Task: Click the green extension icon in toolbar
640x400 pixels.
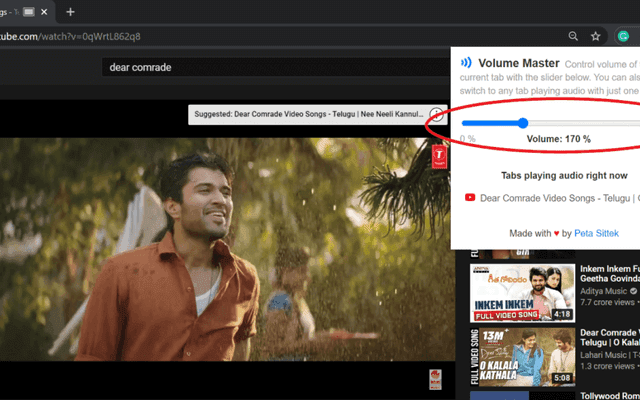Action: pyautogui.click(x=622, y=36)
